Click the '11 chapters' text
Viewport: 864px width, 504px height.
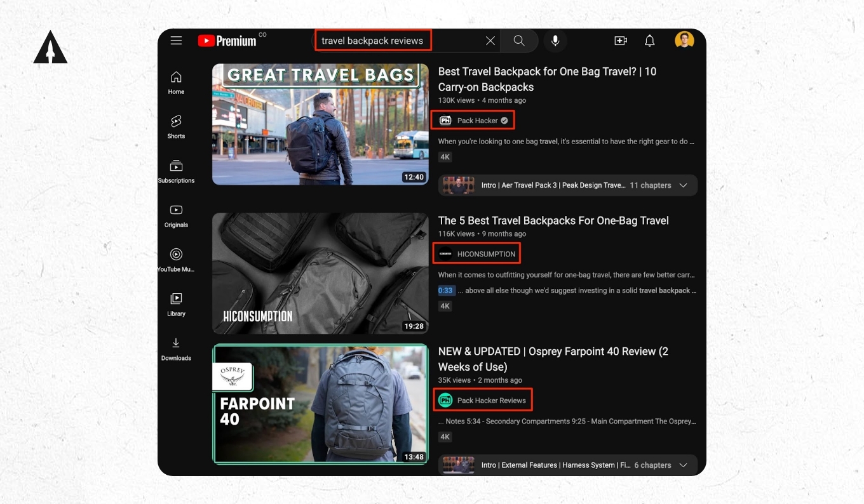[651, 185]
